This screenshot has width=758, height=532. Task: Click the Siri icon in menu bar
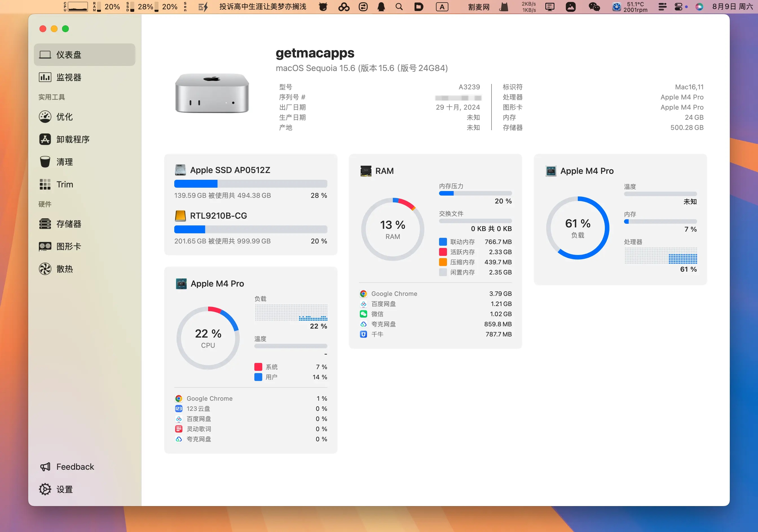point(699,6)
